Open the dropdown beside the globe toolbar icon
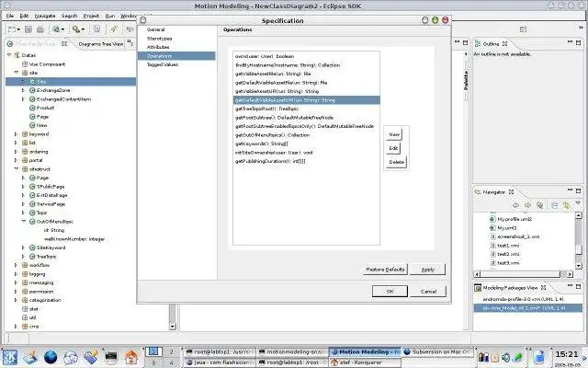The height and width of the screenshot is (368, 588). click(62, 29)
